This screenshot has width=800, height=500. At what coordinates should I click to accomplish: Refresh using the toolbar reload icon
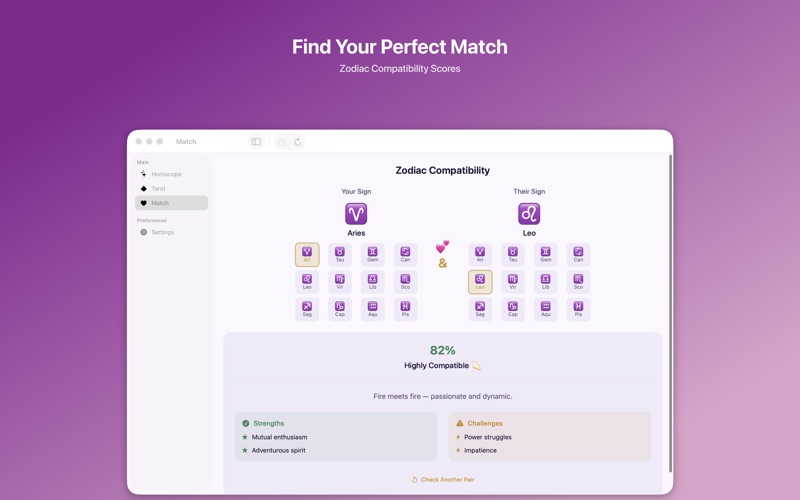click(297, 141)
